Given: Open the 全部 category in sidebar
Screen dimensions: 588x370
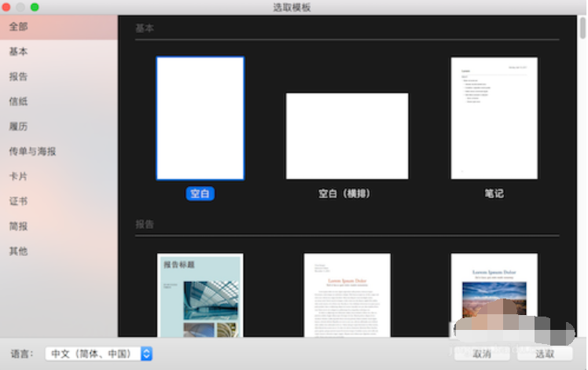Looking at the screenshot, I should pyautogui.click(x=19, y=27).
